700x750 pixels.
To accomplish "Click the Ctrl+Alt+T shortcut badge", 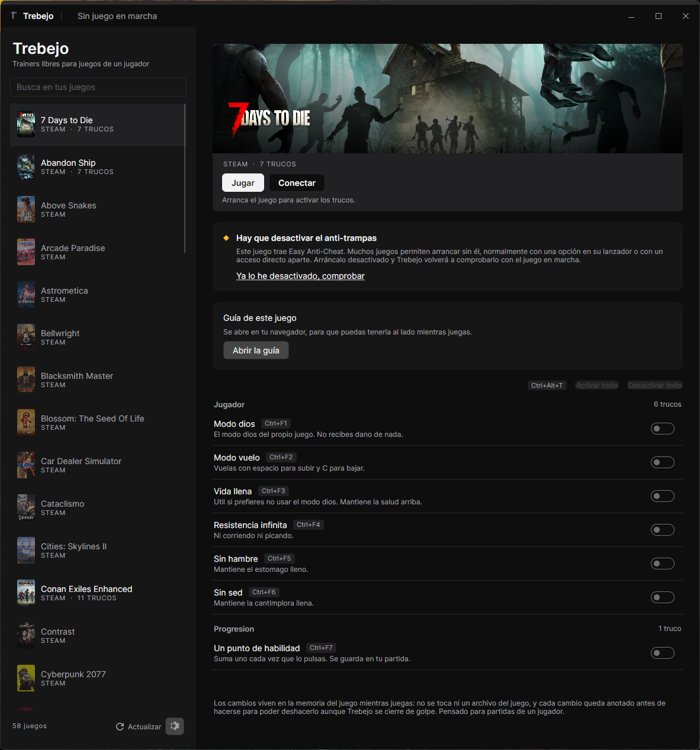I will [x=547, y=385].
